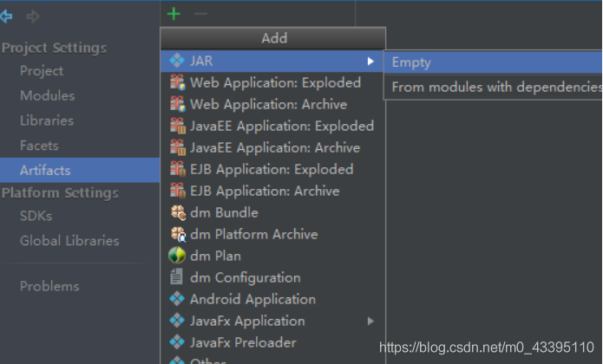
Task: Choose Web Application: Exploded menu entry
Action: pos(272,82)
